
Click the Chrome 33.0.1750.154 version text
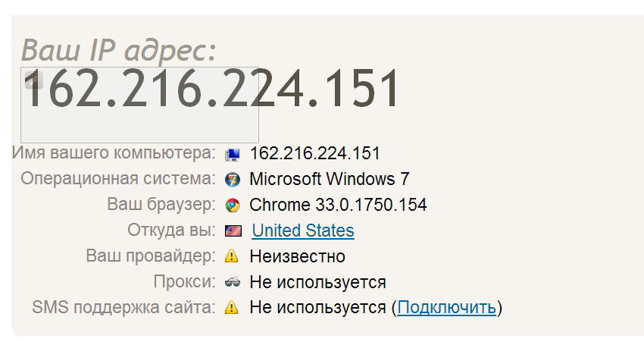pos(338,205)
